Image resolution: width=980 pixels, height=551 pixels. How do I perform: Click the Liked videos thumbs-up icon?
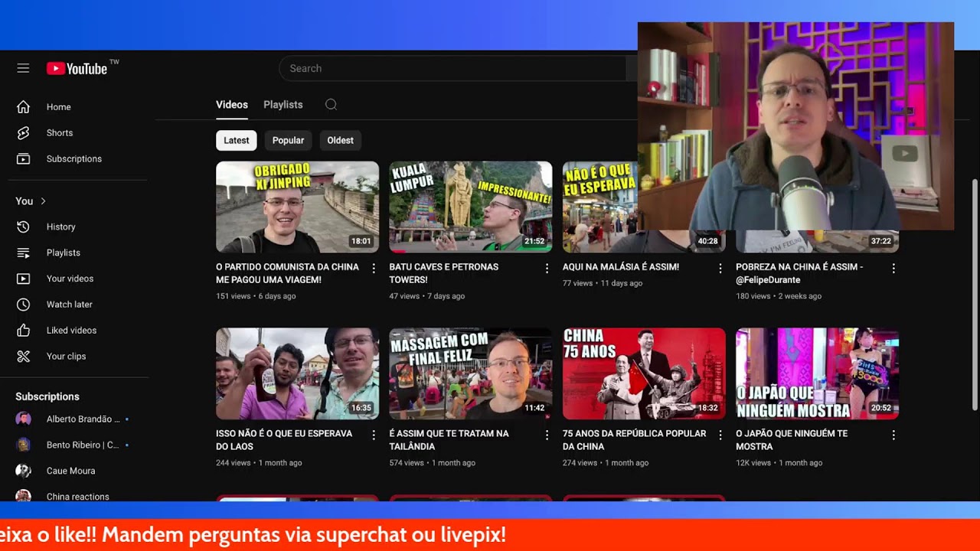(23, 331)
